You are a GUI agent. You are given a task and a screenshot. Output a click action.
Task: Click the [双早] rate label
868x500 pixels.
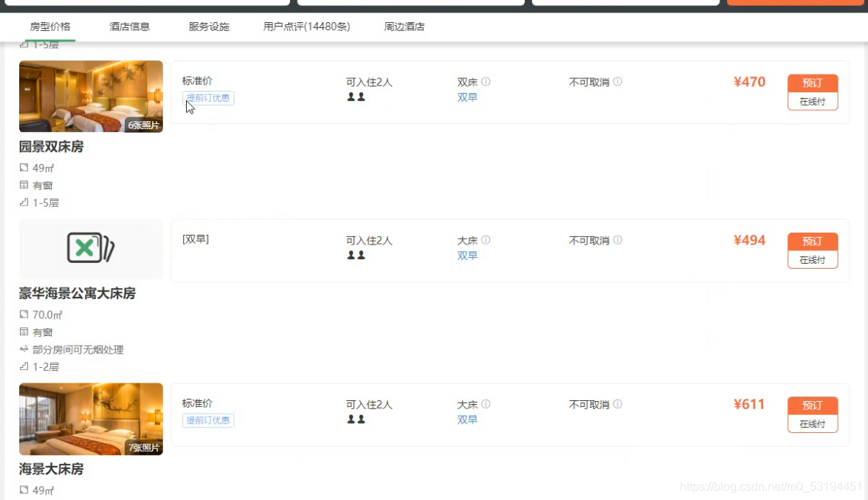[196, 239]
